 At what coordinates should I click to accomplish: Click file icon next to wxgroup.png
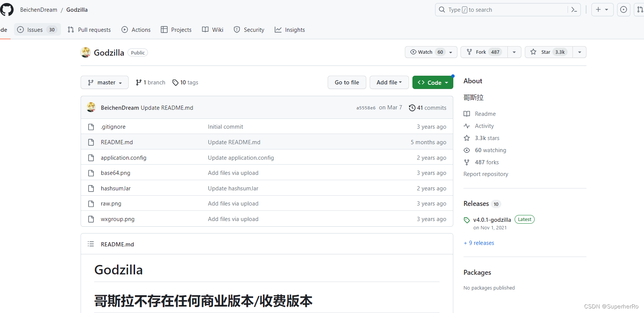pyautogui.click(x=91, y=219)
